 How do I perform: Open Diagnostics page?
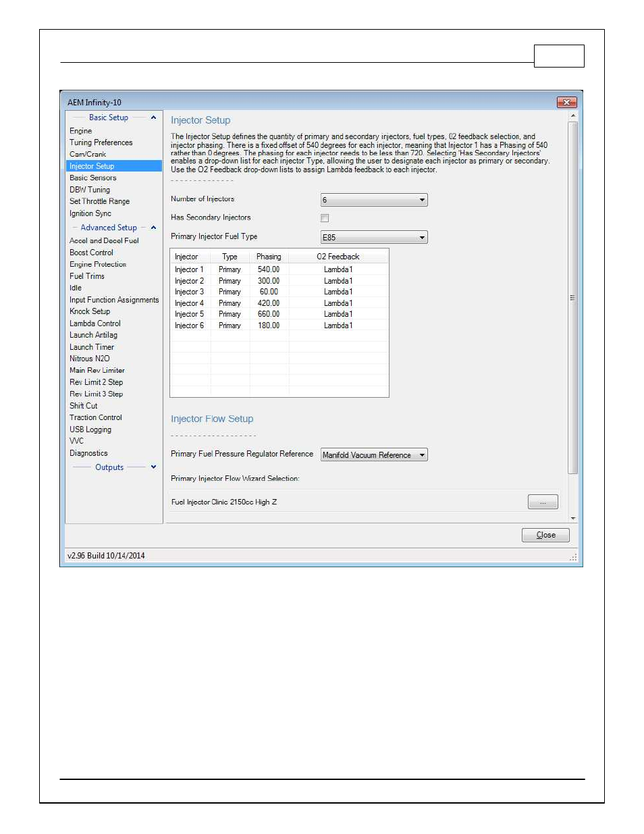(88, 453)
